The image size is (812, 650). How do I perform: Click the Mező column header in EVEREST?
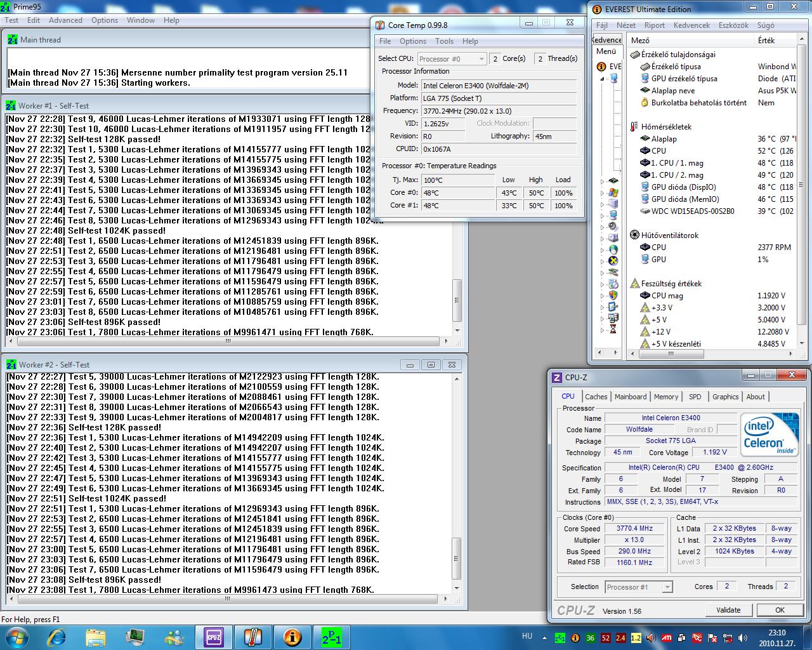[691, 40]
